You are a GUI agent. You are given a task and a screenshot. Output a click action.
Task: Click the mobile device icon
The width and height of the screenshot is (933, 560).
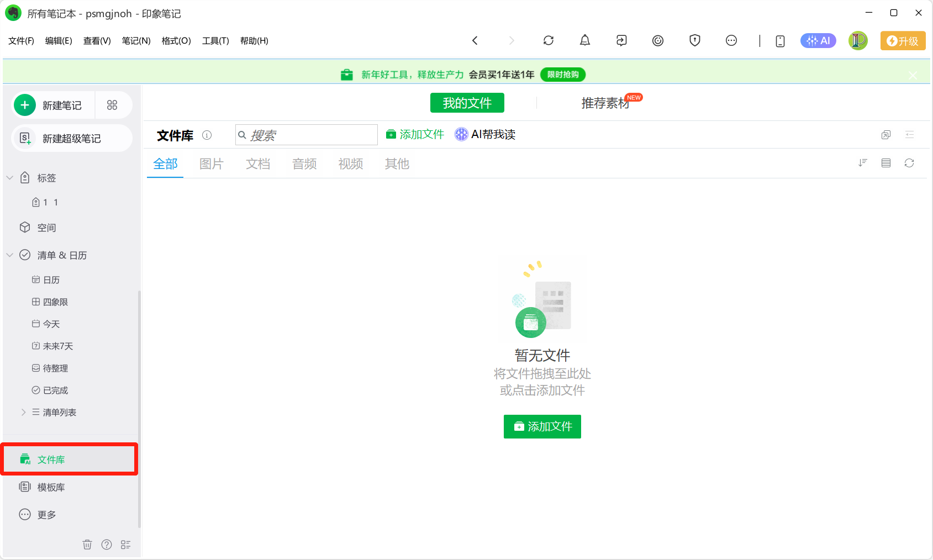coord(780,41)
